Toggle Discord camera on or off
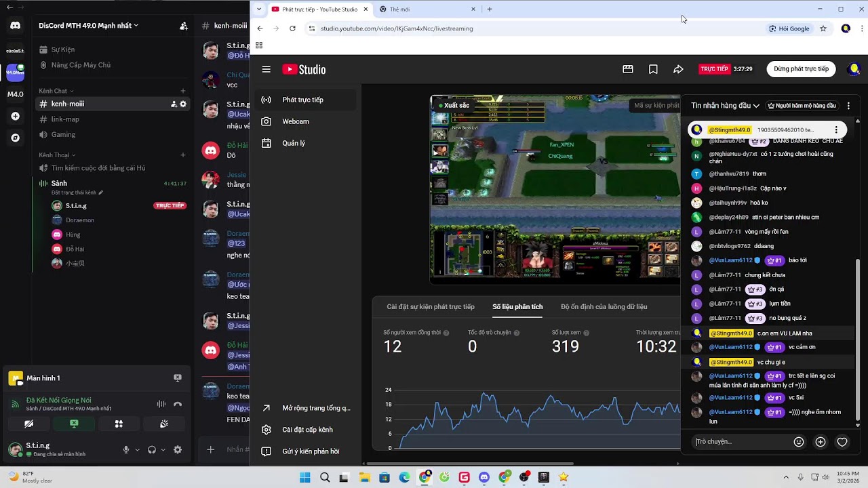This screenshot has width=868, height=488. click(x=28, y=424)
